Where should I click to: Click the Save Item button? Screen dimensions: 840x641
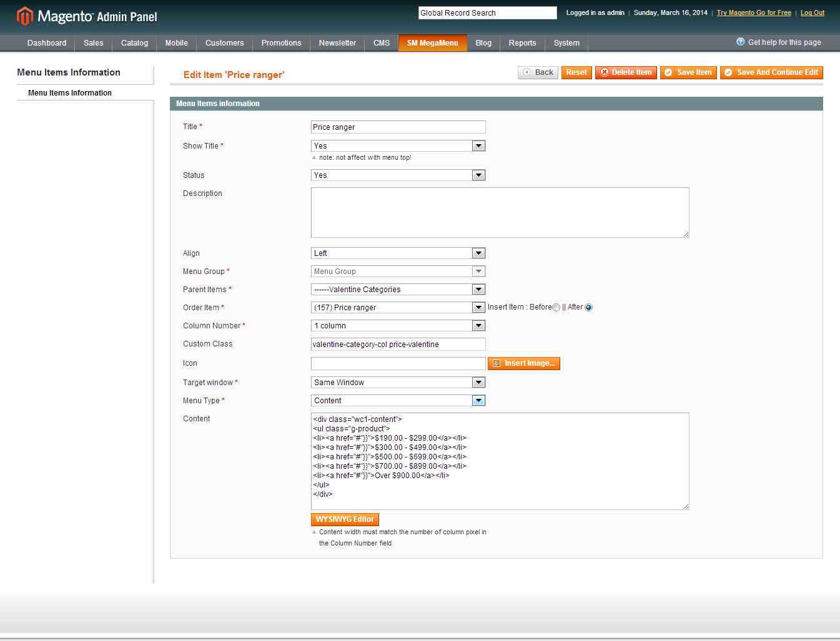[x=688, y=72]
